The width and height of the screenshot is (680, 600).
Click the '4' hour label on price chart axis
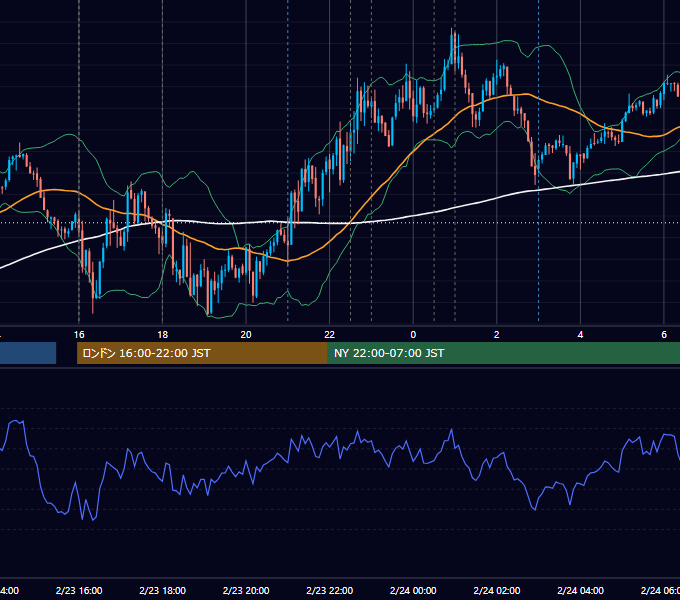coord(580,335)
